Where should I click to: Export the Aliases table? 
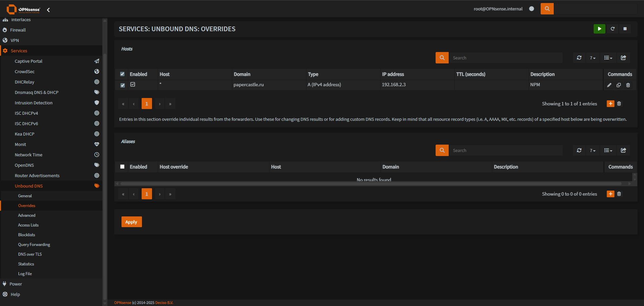tap(623, 150)
